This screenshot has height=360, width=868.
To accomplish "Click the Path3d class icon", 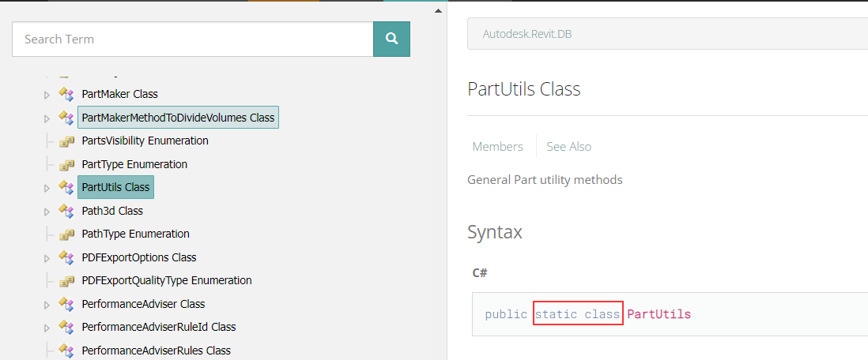I will [66, 211].
